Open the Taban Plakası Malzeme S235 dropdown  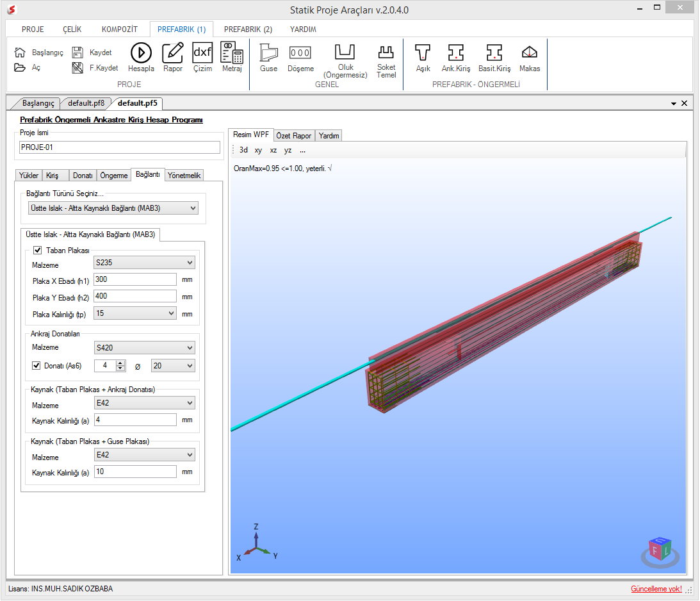pos(144,263)
